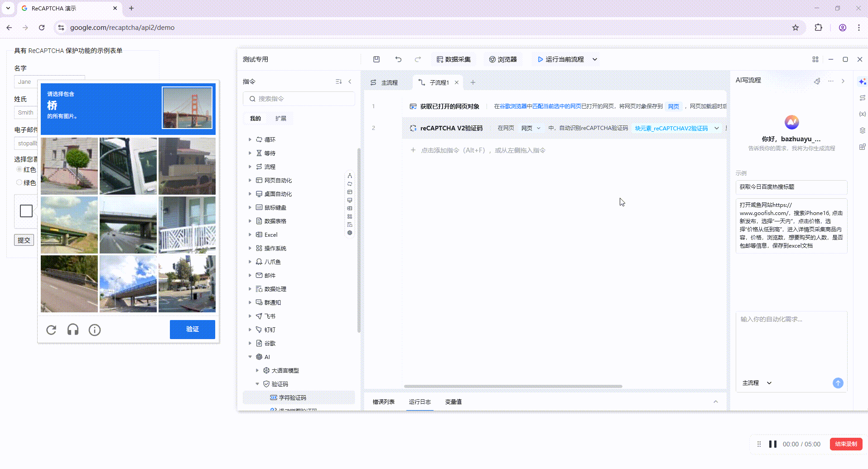Close the 子流程1 tab
The width and height of the screenshot is (868, 469).
pyautogui.click(x=457, y=82)
